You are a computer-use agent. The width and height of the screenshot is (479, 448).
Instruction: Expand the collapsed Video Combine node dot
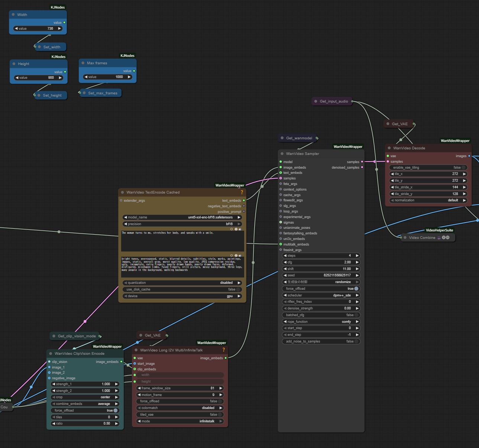[x=404, y=238]
